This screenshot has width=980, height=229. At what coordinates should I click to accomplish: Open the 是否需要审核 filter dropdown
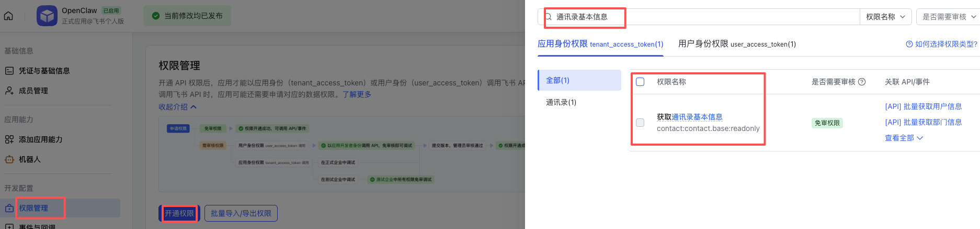coord(949,17)
